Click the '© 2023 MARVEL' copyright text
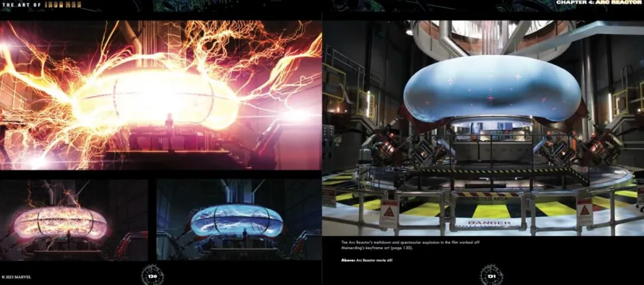The image size is (644, 285). 17,277
